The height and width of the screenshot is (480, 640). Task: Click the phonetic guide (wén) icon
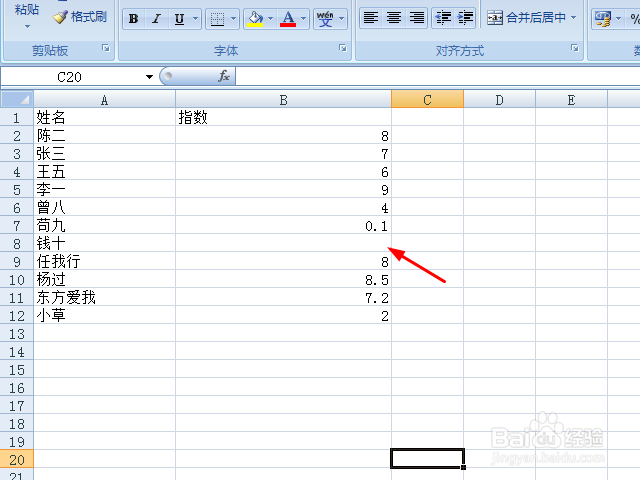[x=325, y=19]
